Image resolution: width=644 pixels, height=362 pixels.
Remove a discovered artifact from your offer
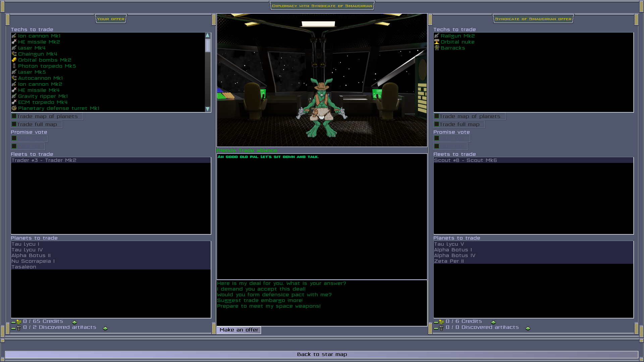tap(13, 328)
